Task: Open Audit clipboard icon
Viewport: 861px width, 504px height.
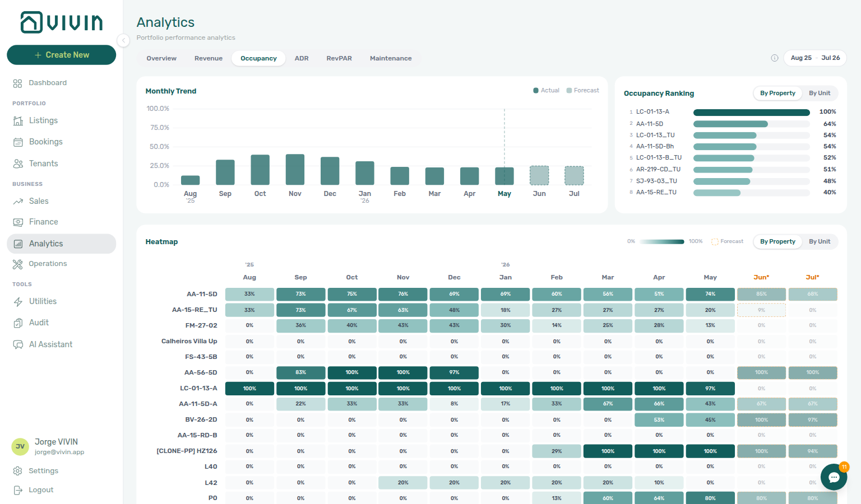Action: [18, 323]
